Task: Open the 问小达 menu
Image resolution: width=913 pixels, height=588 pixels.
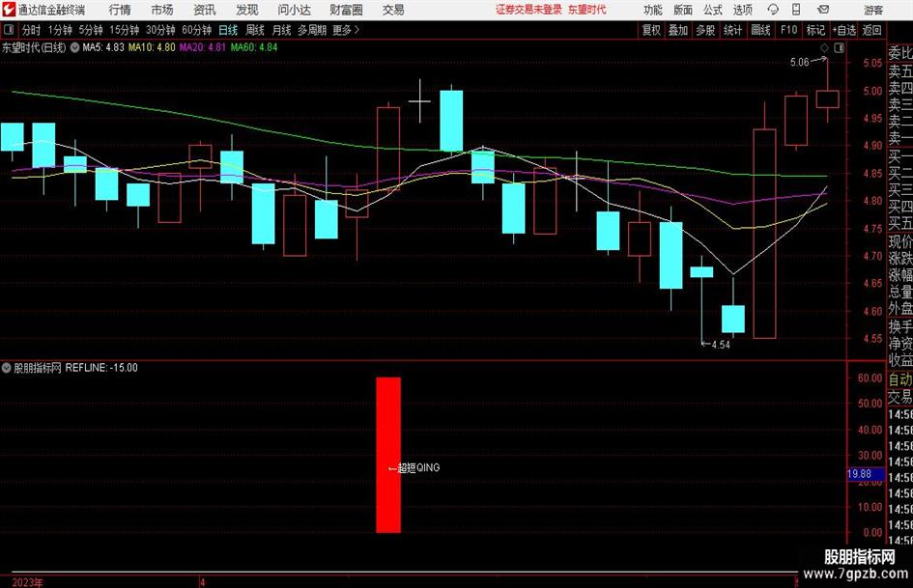Action: click(x=294, y=10)
